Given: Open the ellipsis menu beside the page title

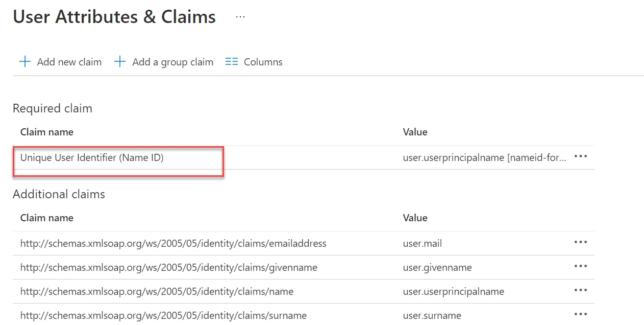Looking at the screenshot, I should tap(240, 17).
